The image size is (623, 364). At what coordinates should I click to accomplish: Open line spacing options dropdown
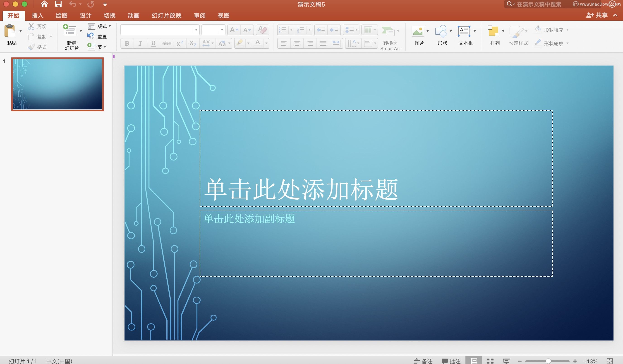(x=357, y=30)
